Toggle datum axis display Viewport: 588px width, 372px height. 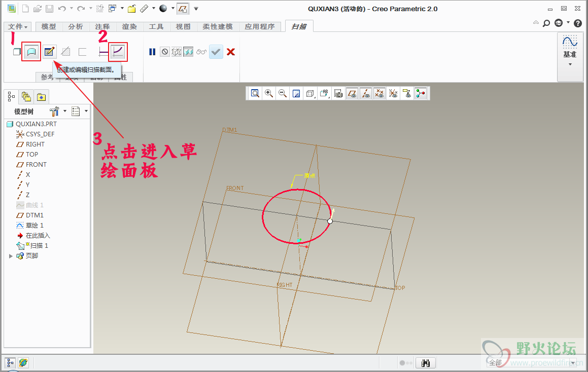[x=366, y=93]
